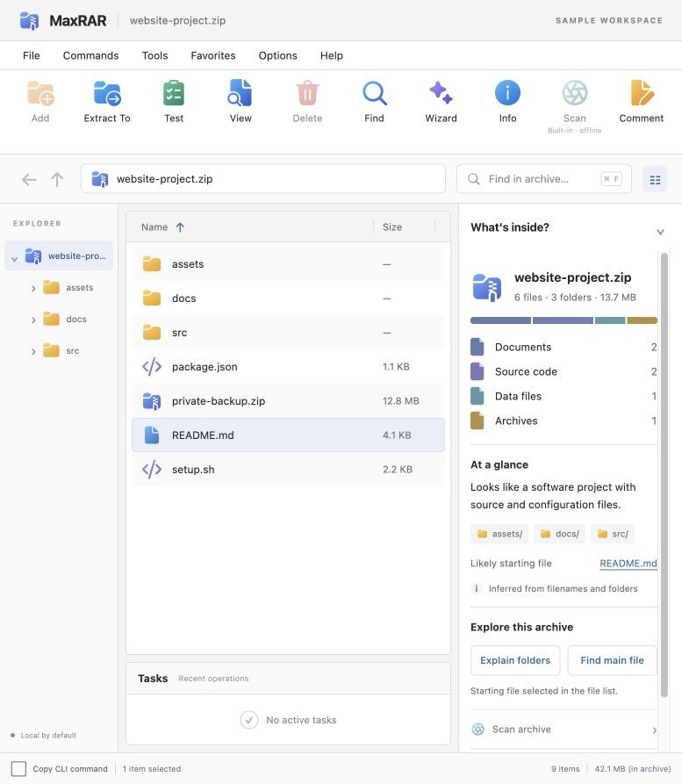Go up one level arrow
682x784 pixels.
(57, 179)
